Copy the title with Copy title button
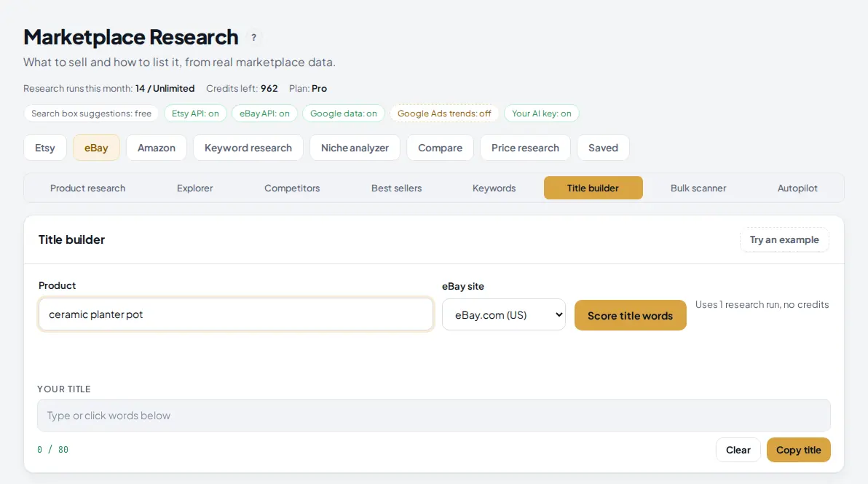The image size is (868, 484). tap(798, 450)
